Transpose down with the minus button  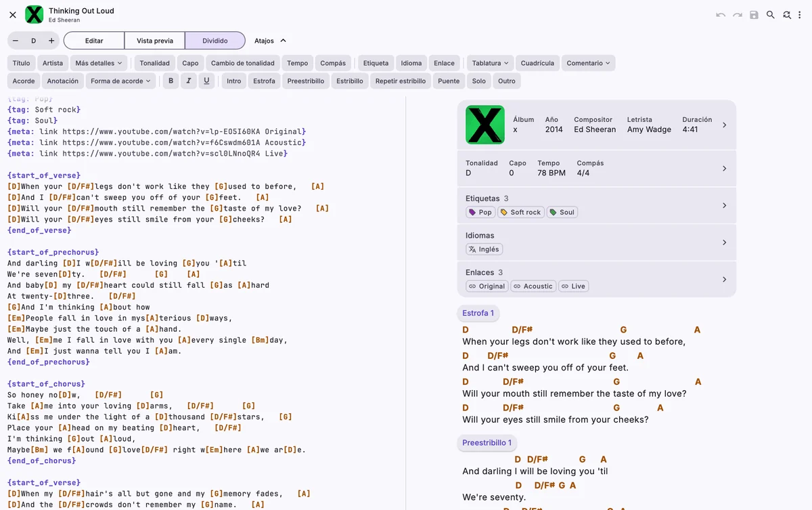tap(16, 41)
